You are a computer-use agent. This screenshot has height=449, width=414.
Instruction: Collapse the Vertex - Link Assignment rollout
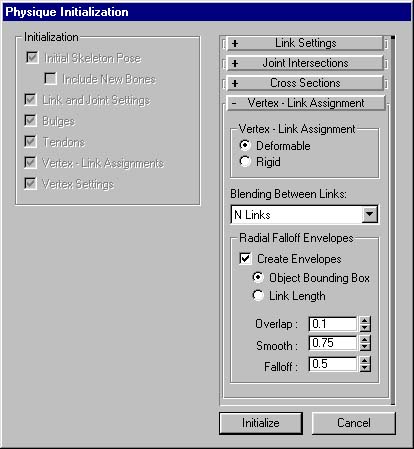pos(306,103)
